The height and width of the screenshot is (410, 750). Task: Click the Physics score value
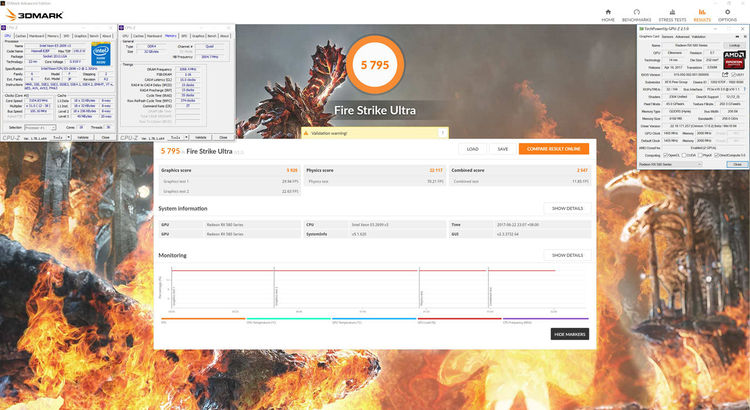coord(436,170)
